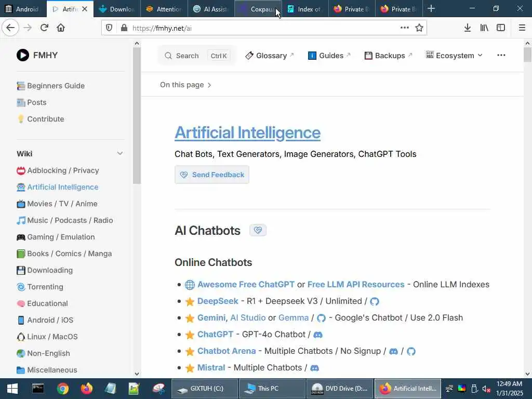Open the Discord icon next to ChatGPT

tap(318, 335)
